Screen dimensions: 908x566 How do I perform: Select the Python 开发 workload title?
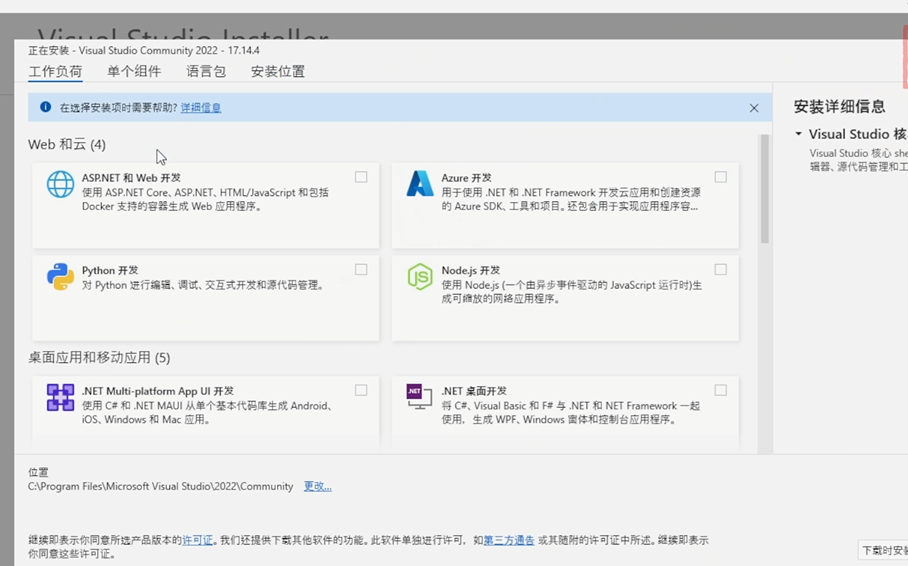tap(110, 270)
